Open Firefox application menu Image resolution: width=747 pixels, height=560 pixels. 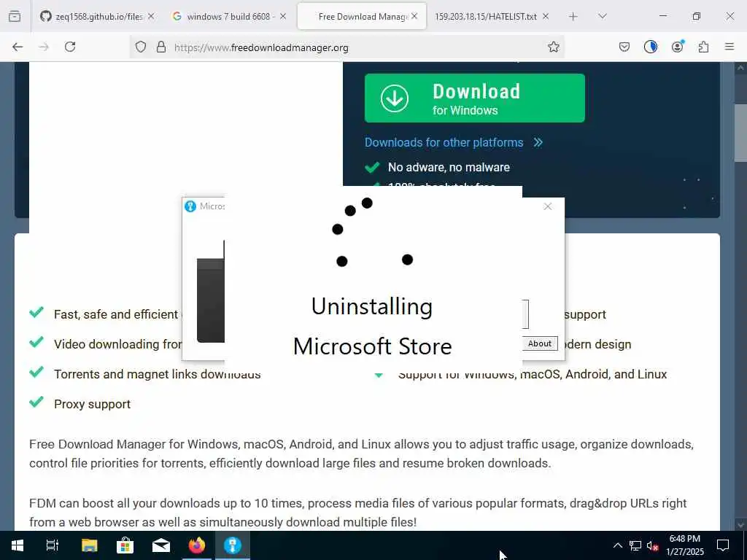[x=729, y=47]
